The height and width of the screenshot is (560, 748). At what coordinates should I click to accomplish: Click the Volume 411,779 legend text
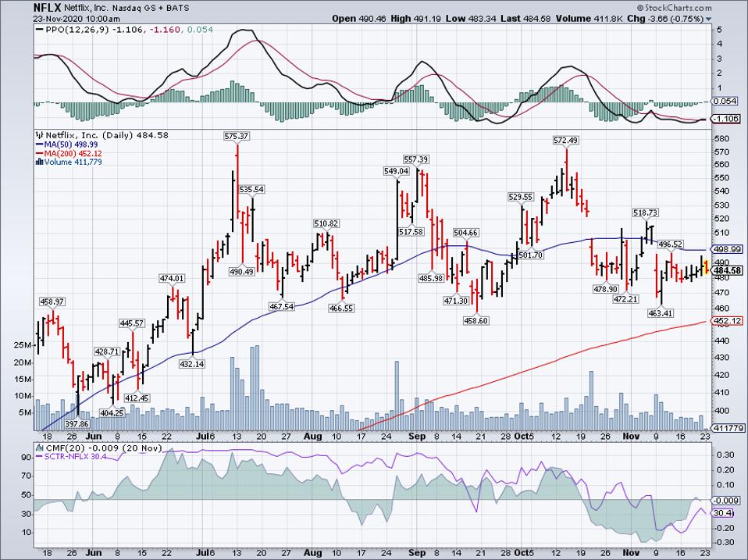click(73, 162)
